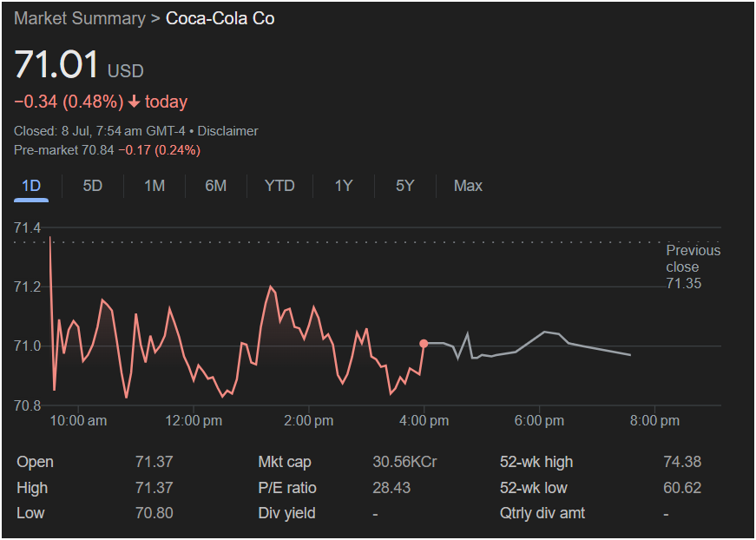
Task: Click the 6:00 pm axis label
Action: coord(539,421)
